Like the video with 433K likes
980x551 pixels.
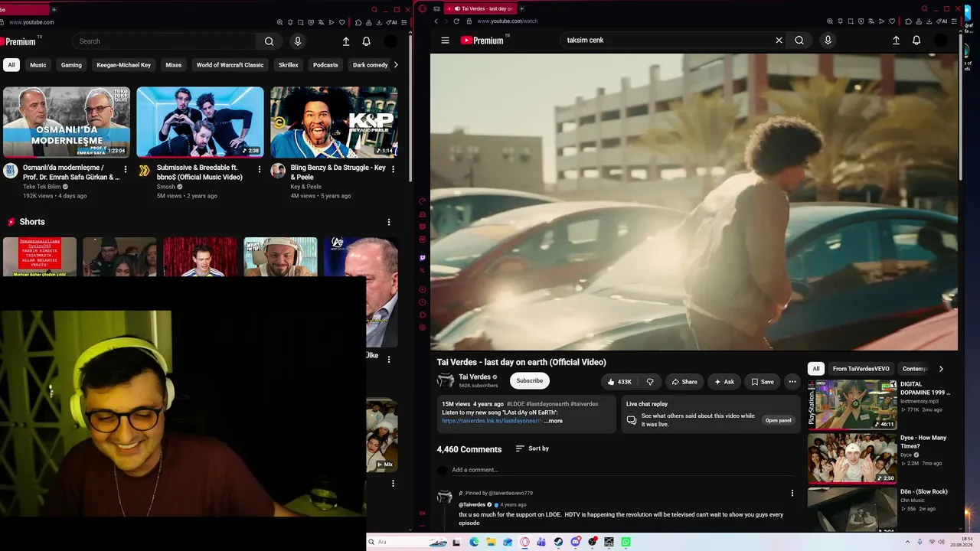[620, 382]
